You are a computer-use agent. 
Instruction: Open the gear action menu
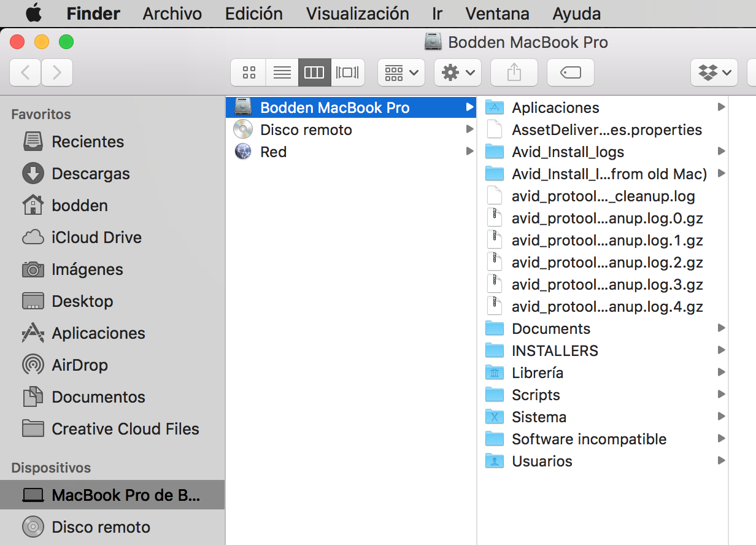[458, 72]
